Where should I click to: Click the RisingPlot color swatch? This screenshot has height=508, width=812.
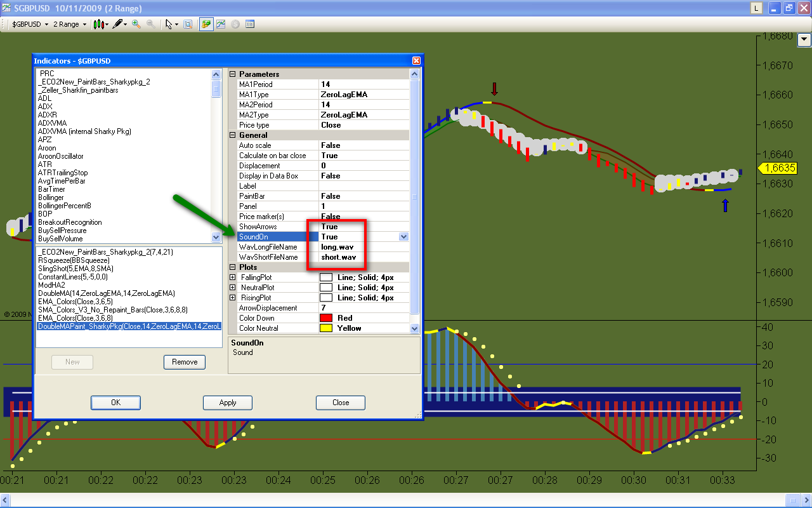[326, 298]
